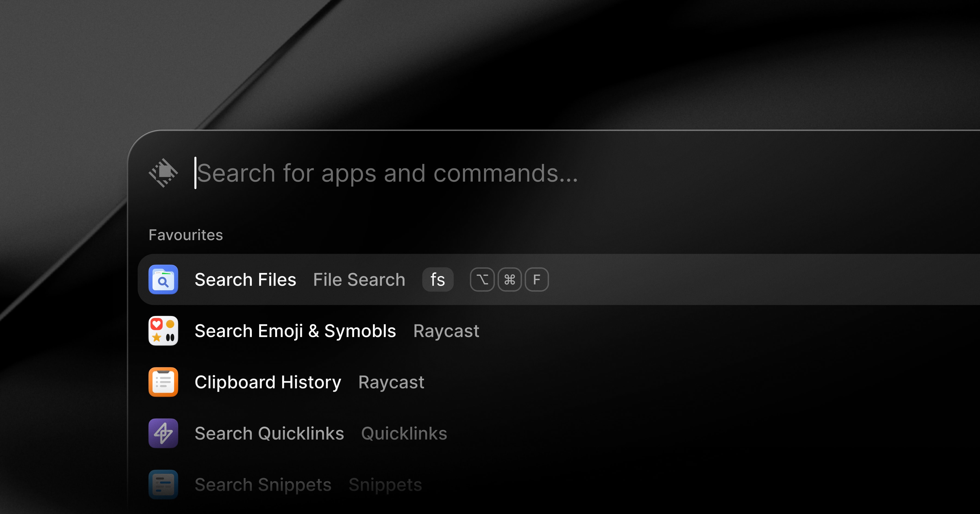Open the Search Files icon
Screen dimensions: 980x514
coord(163,279)
